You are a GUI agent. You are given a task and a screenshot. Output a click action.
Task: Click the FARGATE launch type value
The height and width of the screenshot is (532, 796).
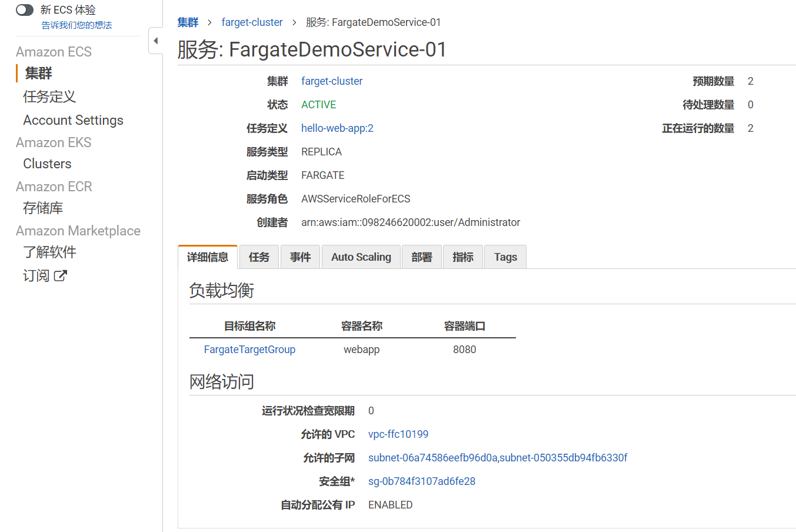tap(323, 175)
